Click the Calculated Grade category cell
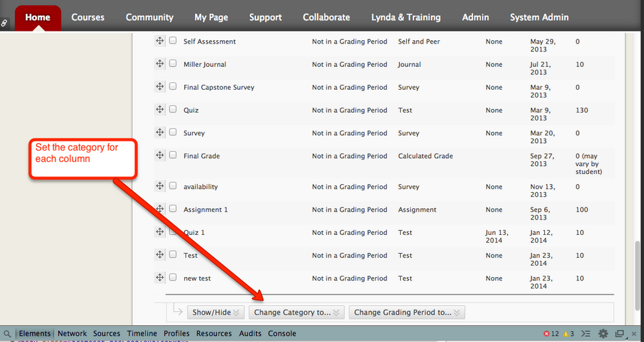The image size is (644, 342). 426,156
